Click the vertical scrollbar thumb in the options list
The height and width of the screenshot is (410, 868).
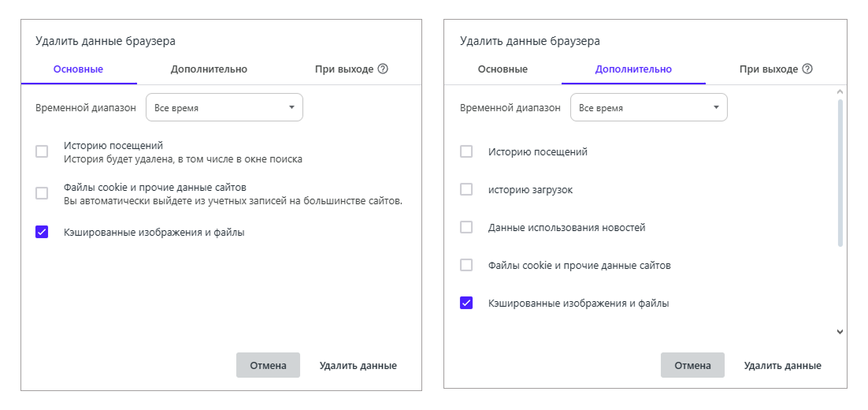840,172
